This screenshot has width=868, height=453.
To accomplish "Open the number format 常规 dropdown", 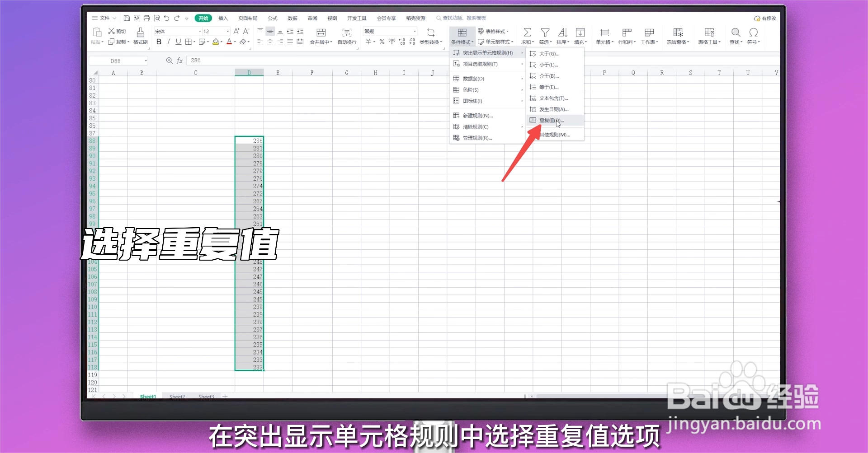I will 415,31.
